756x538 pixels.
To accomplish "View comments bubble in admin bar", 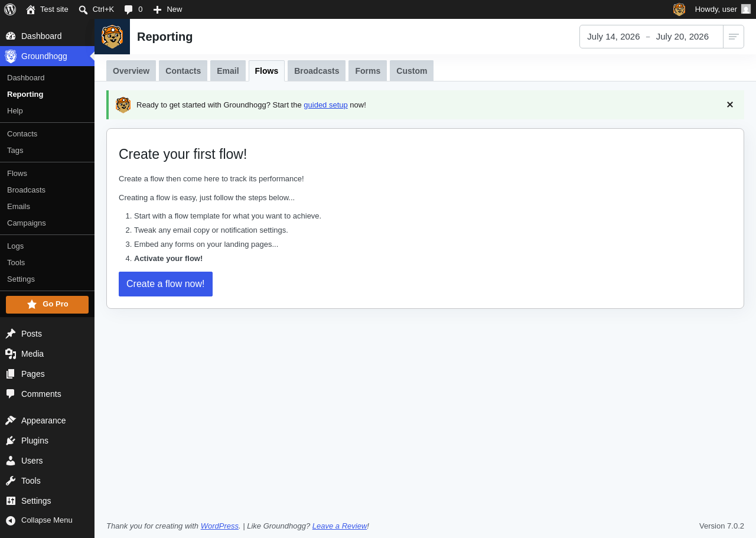I will pyautogui.click(x=133, y=9).
